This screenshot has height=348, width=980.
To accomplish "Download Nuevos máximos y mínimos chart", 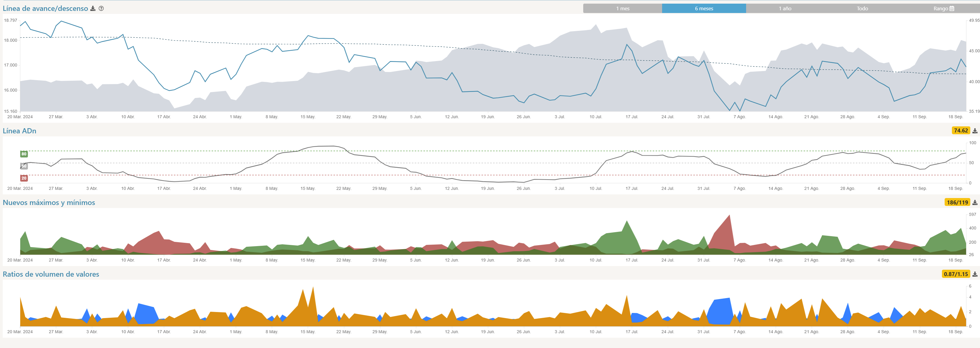I will point(975,203).
